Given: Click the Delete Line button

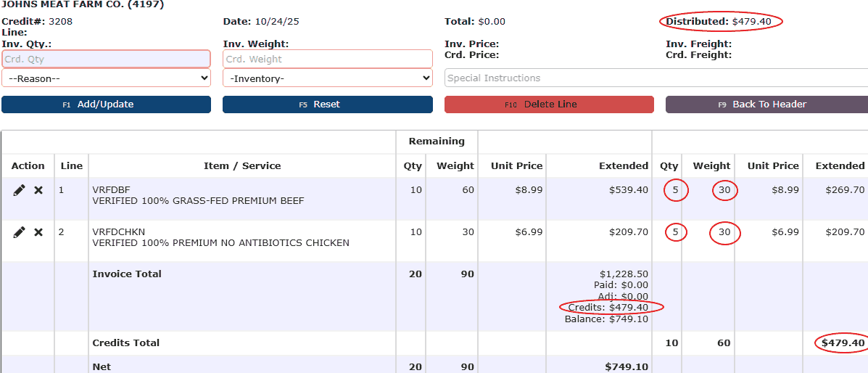Looking at the screenshot, I should pyautogui.click(x=549, y=104).
